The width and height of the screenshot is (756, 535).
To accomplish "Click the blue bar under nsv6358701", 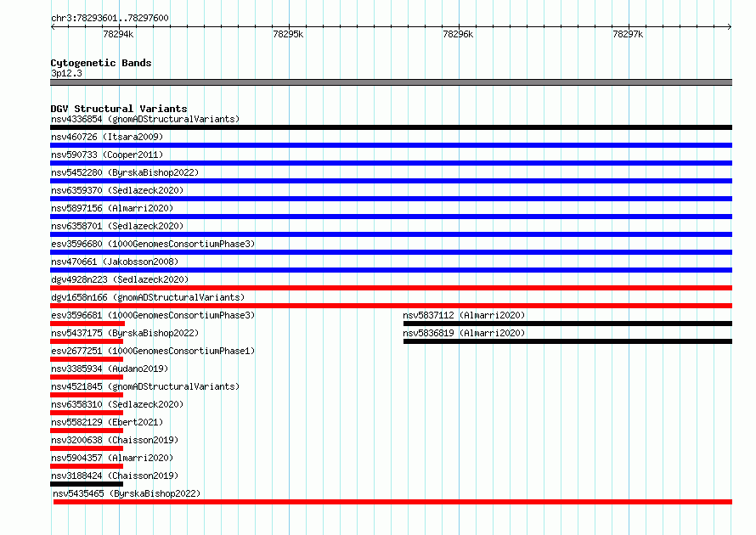I will coord(391,234).
